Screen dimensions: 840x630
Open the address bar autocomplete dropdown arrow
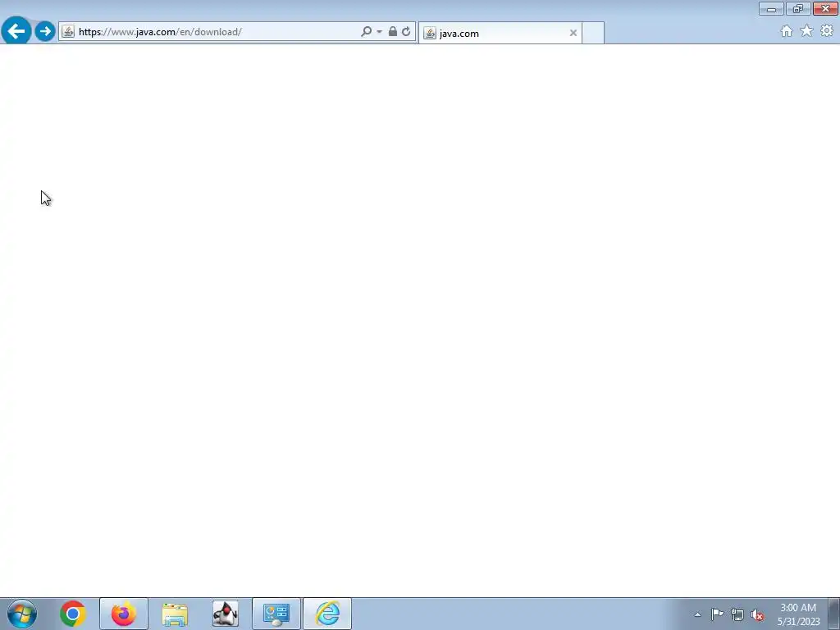[379, 32]
